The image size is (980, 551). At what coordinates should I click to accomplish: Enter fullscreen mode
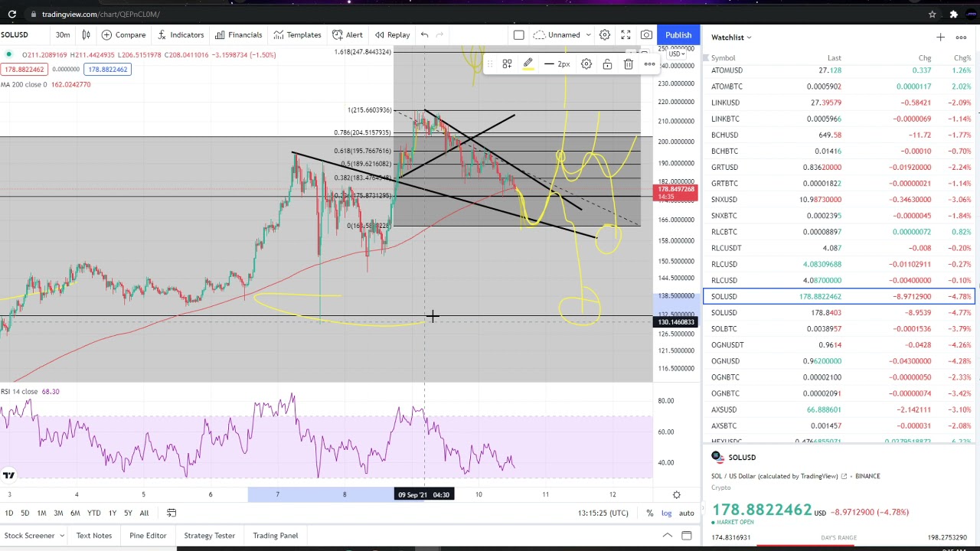coord(626,34)
